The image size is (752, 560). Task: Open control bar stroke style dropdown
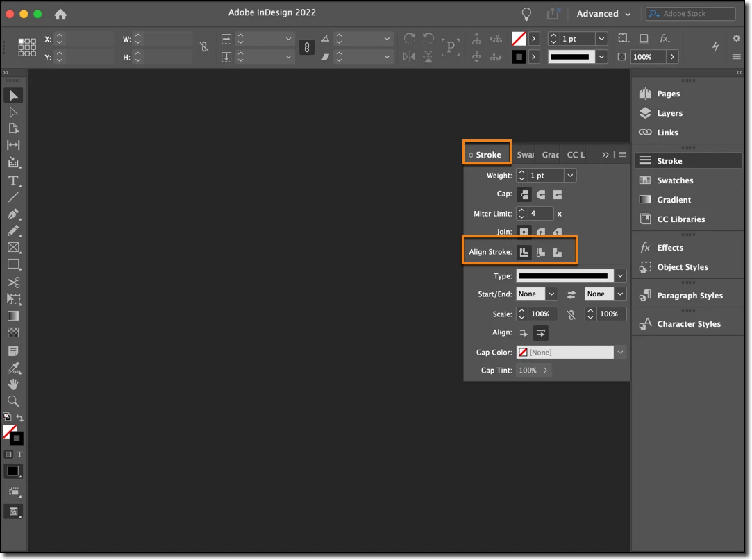601,57
